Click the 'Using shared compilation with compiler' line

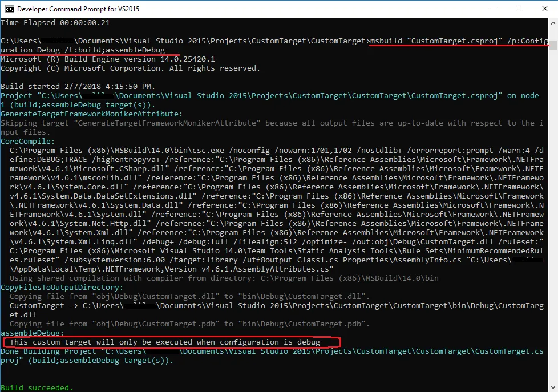pyautogui.click(x=224, y=278)
